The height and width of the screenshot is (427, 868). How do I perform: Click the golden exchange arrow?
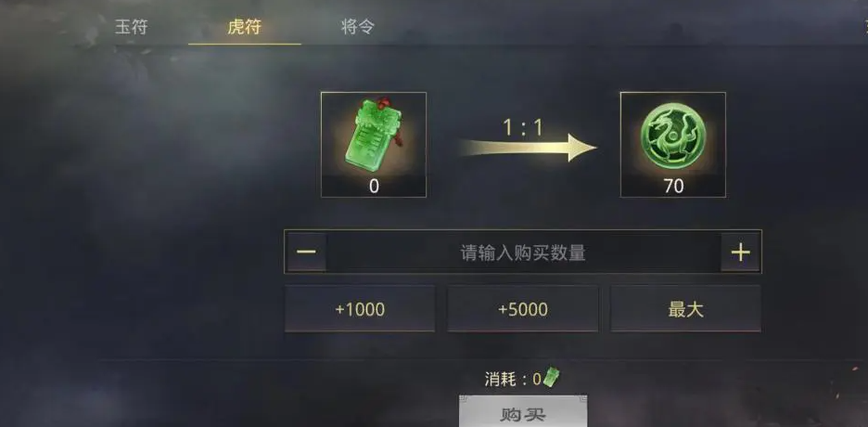(528, 148)
